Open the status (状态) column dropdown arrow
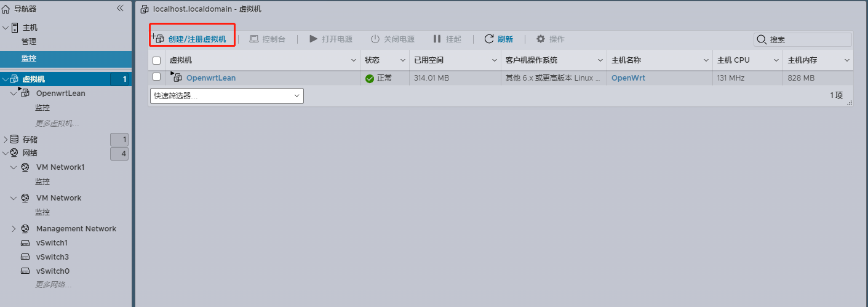868x307 pixels. tap(402, 60)
